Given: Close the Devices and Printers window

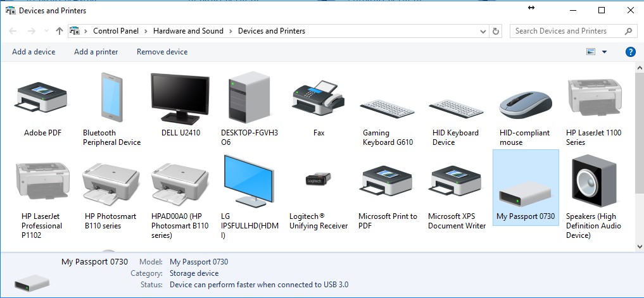Looking at the screenshot, I should click(631, 10).
